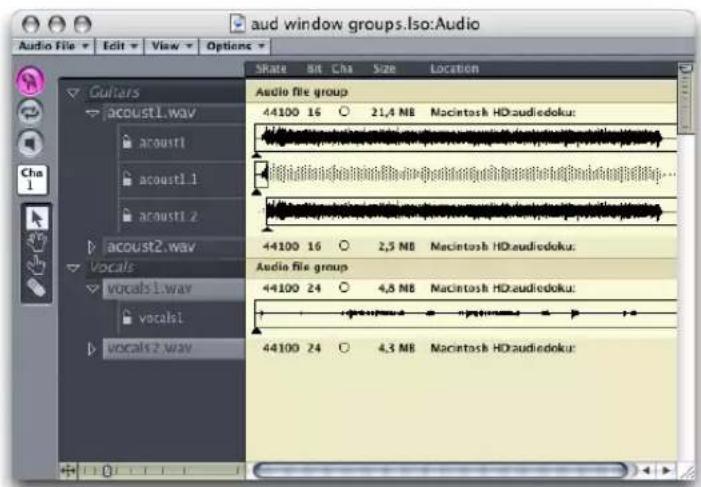Click the anchor marker under acoust1 waveform
The height and width of the screenshot is (487, 701).
(x=257, y=155)
